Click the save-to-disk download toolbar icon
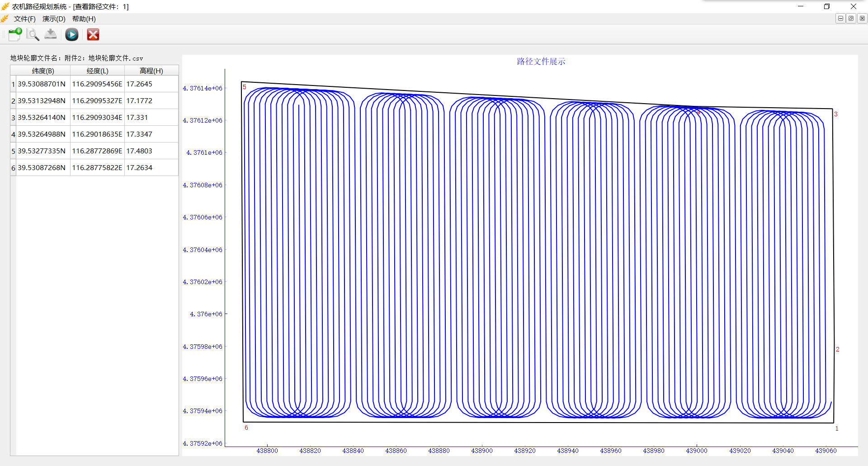 [x=51, y=34]
